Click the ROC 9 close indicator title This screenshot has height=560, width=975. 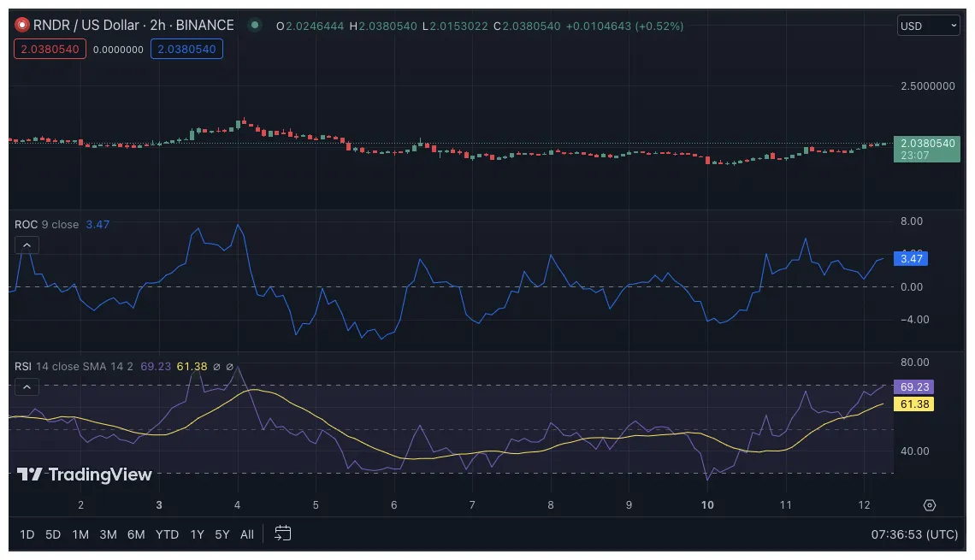[x=47, y=224]
